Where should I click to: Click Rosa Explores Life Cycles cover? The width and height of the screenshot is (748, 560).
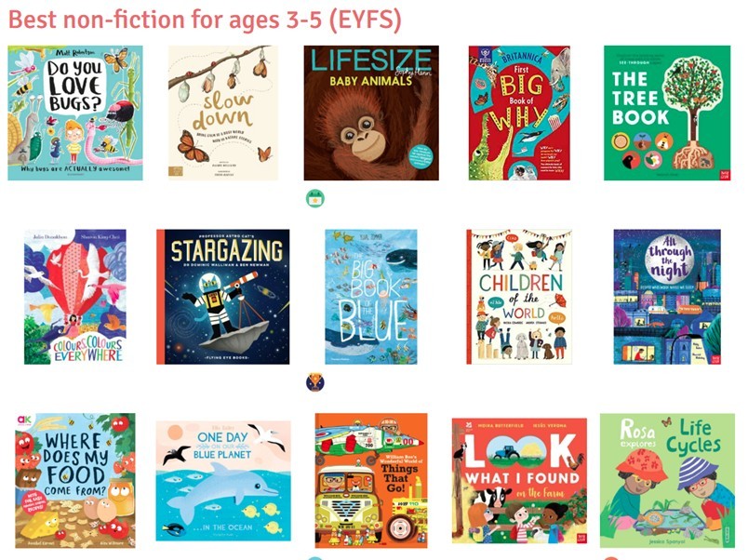pyautogui.click(x=667, y=481)
